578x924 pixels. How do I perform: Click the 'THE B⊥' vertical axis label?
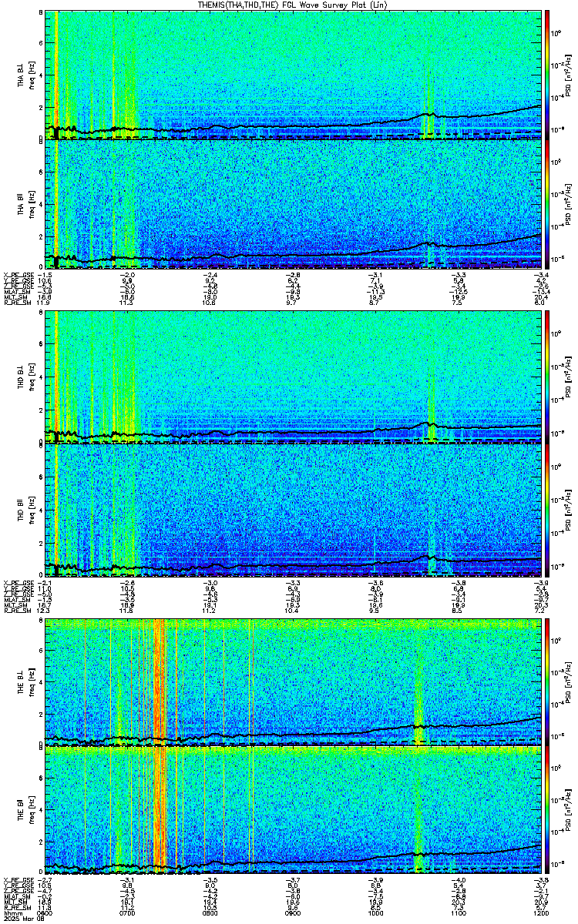(20, 682)
